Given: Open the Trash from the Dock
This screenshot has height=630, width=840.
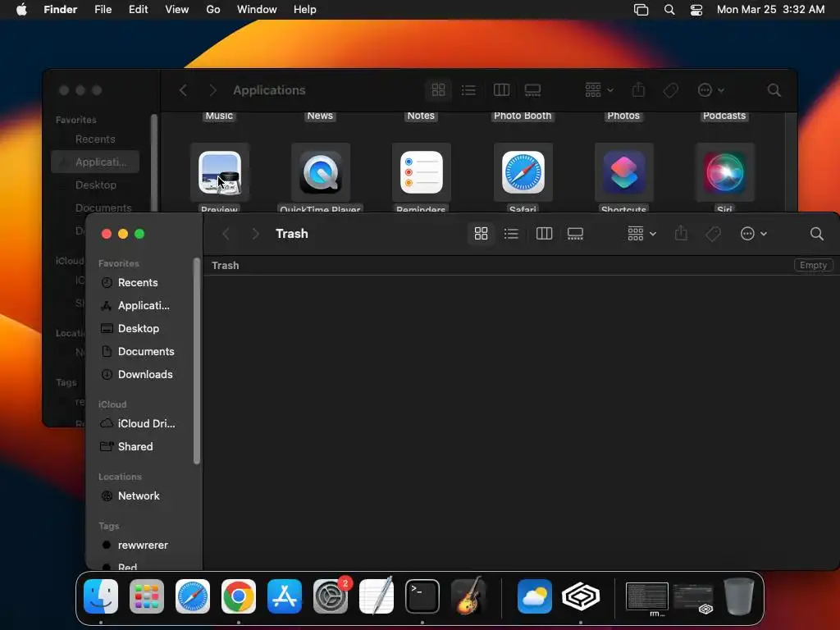Looking at the screenshot, I should [739, 596].
